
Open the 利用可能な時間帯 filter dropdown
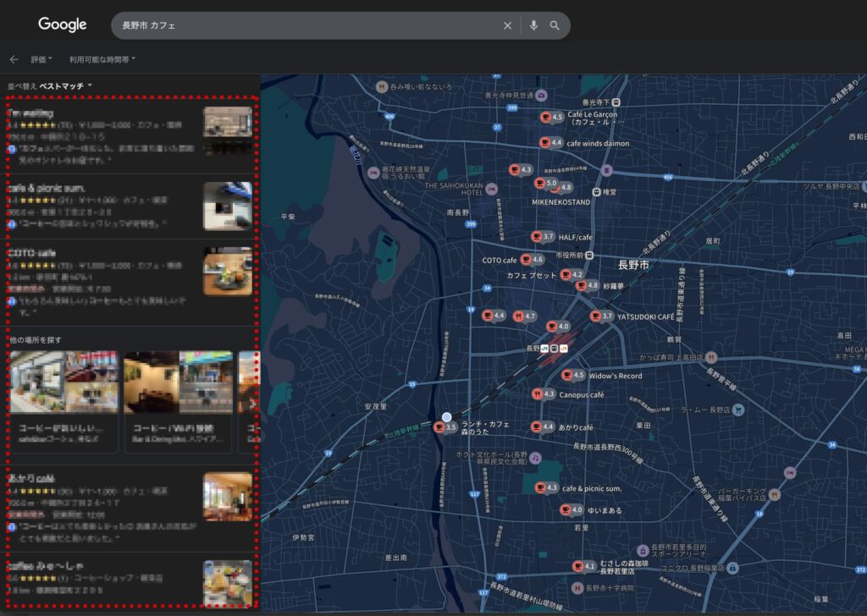tap(102, 59)
